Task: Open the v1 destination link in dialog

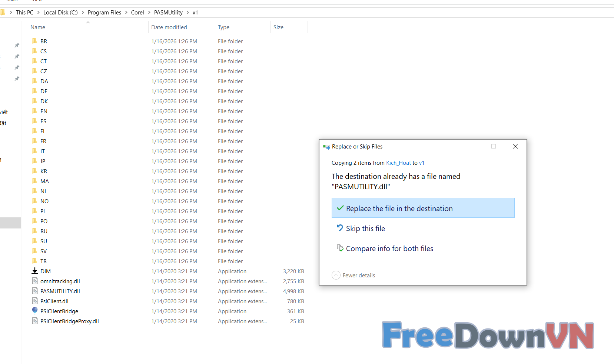Action: [422, 163]
